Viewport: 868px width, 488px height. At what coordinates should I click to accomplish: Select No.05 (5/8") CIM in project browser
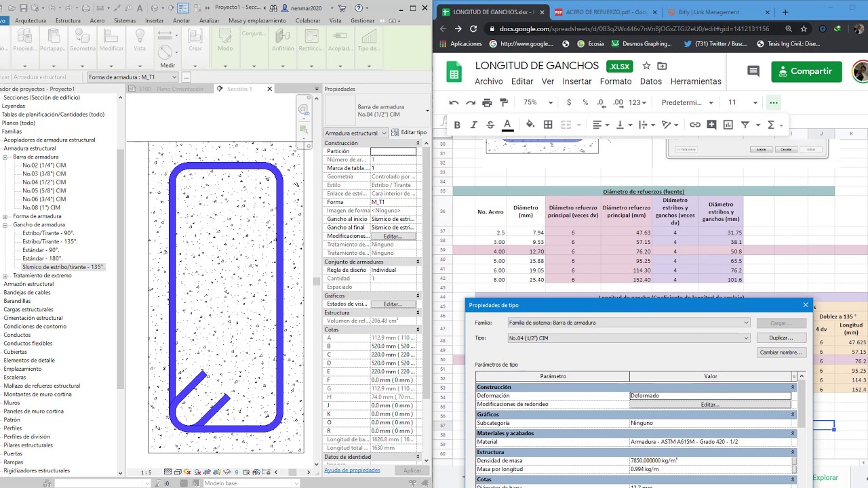click(44, 190)
